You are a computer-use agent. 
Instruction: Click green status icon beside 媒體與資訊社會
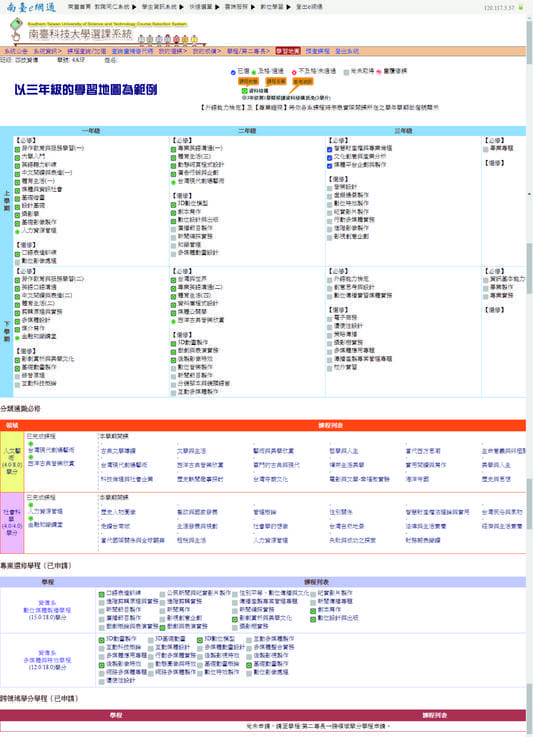click(x=17, y=190)
